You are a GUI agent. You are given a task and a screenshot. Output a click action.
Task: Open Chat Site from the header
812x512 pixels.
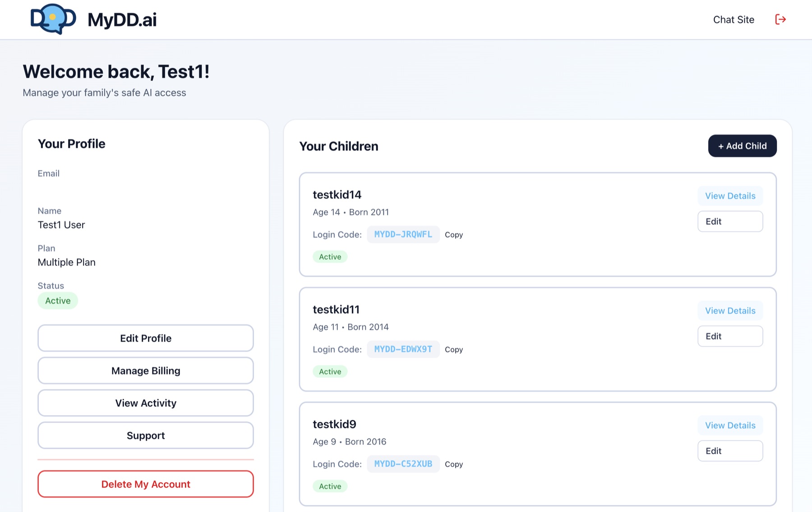(734, 19)
